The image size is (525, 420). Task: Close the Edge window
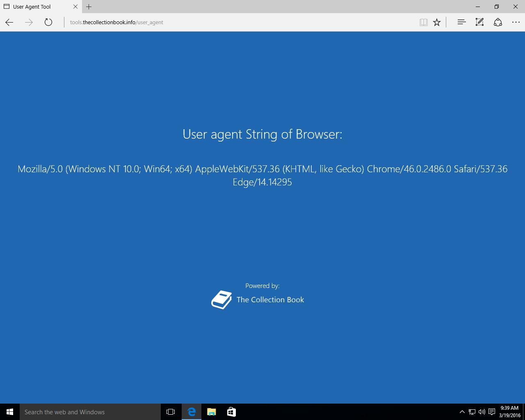[516, 7]
